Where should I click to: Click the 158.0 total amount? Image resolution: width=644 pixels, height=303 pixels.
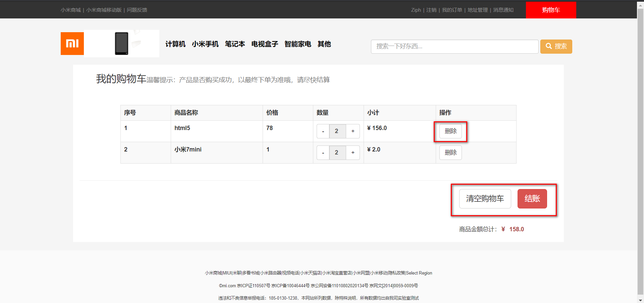517,229
